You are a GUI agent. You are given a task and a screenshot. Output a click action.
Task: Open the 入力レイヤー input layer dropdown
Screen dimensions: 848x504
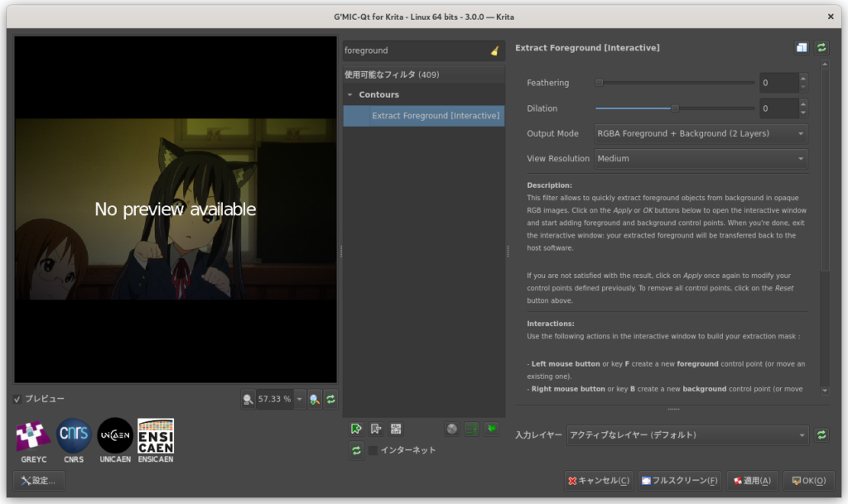(687, 434)
